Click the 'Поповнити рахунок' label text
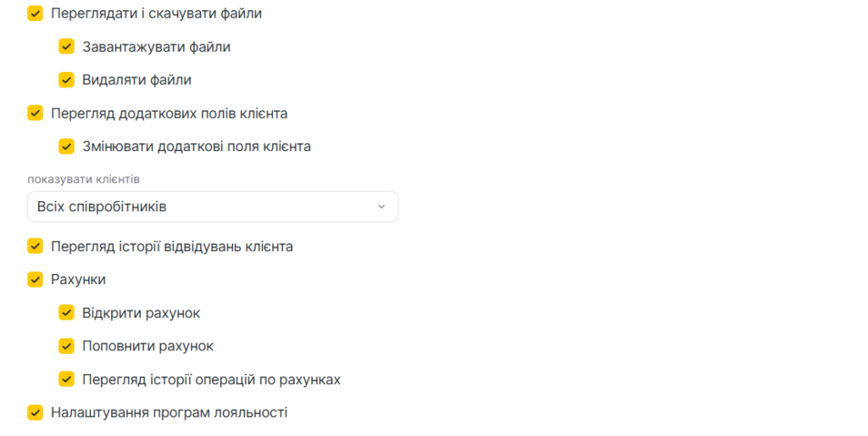This screenshot has width=868, height=436. 147,346
